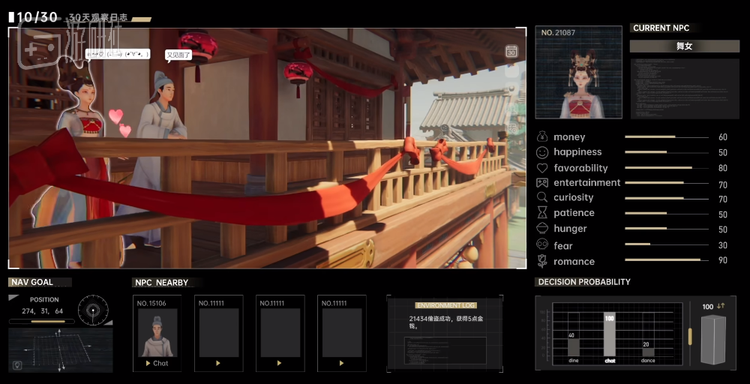
Task: Select the chat bar in the decision chart
Action: coord(610,335)
